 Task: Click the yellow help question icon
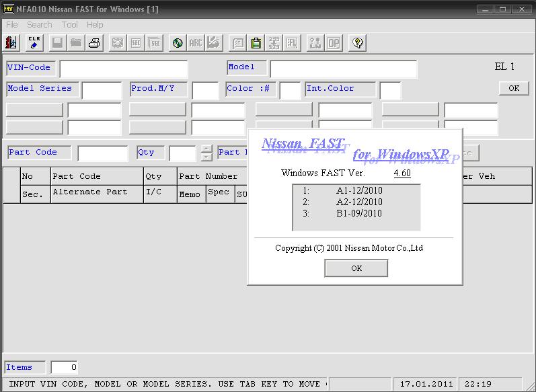pos(357,43)
